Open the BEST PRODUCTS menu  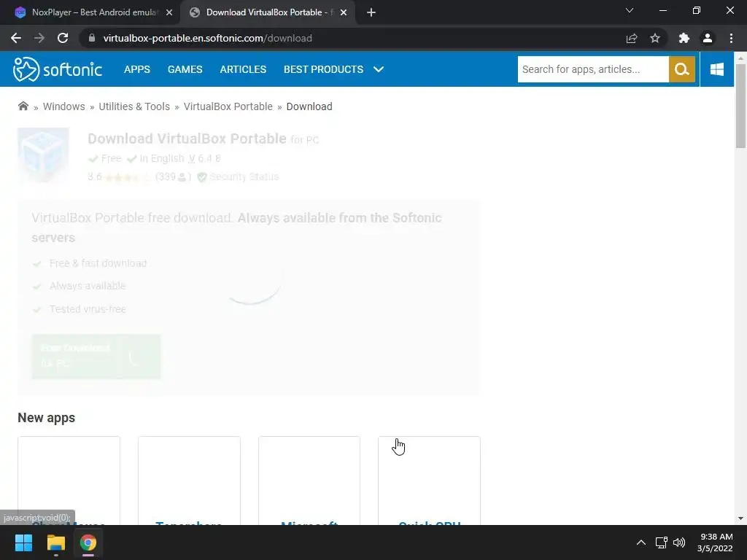click(x=323, y=69)
